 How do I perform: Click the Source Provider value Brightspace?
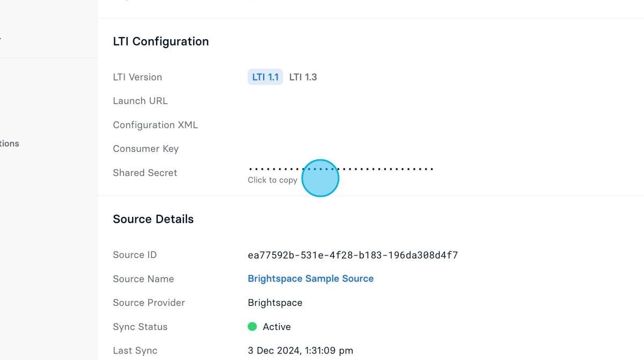pos(275,302)
